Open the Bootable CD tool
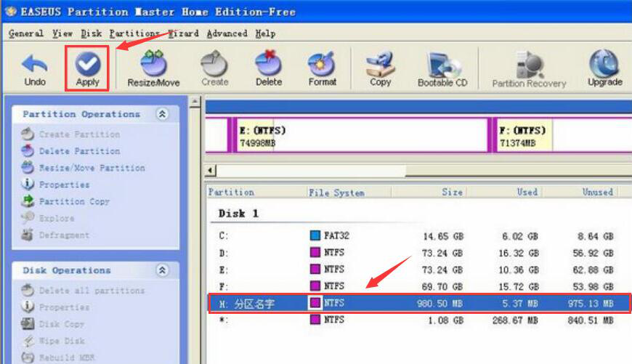 tap(442, 70)
